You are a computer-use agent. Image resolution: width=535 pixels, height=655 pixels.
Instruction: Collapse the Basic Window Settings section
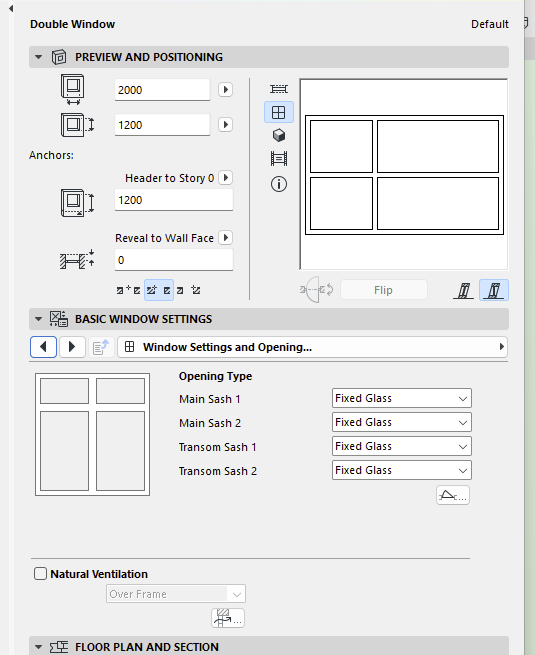[x=38, y=319]
